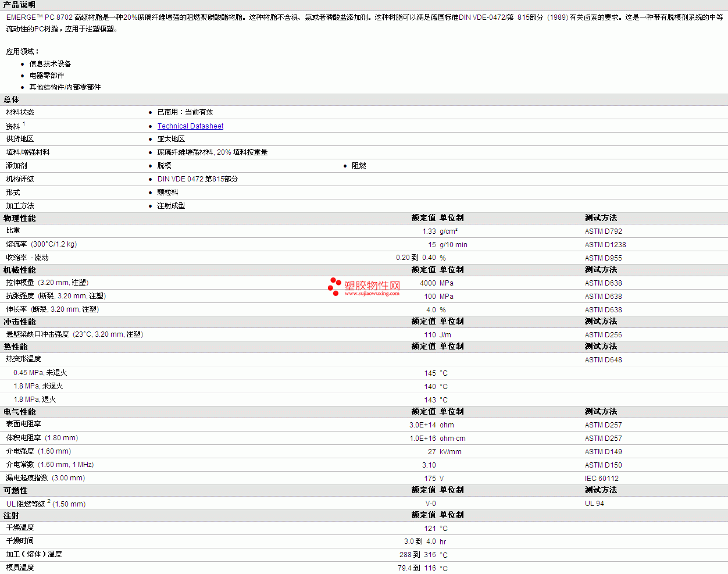Click the ASTM D955 test method
Screen dimensions: 728x574
point(603,258)
